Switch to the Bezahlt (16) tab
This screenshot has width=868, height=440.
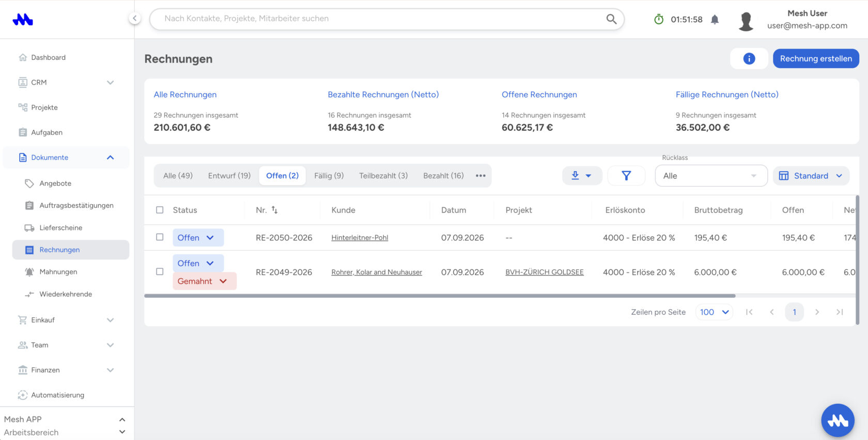pos(443,176)
